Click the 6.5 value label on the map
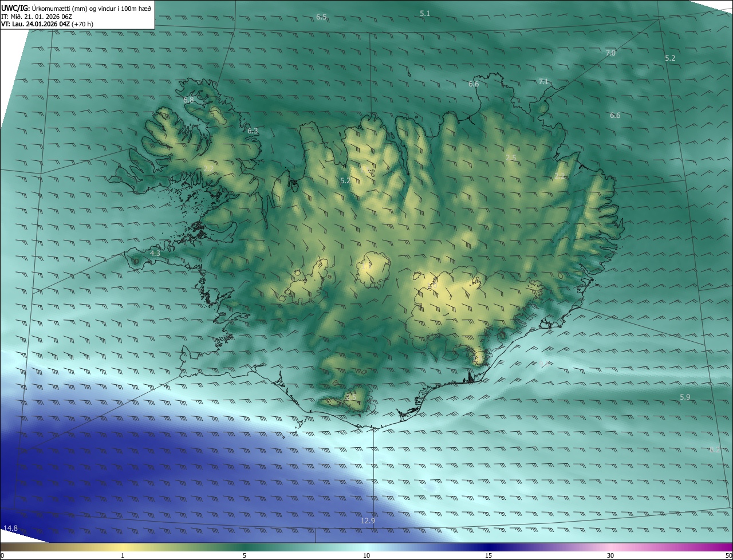Screen dimensions: 733x560 (321, 17)
